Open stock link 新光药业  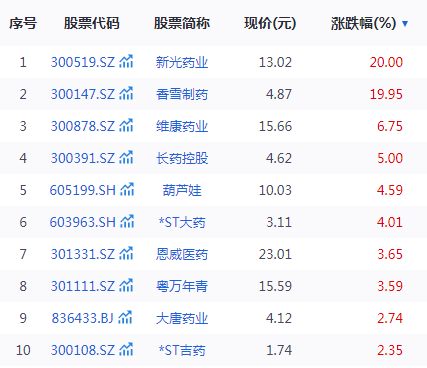(182, 62)
